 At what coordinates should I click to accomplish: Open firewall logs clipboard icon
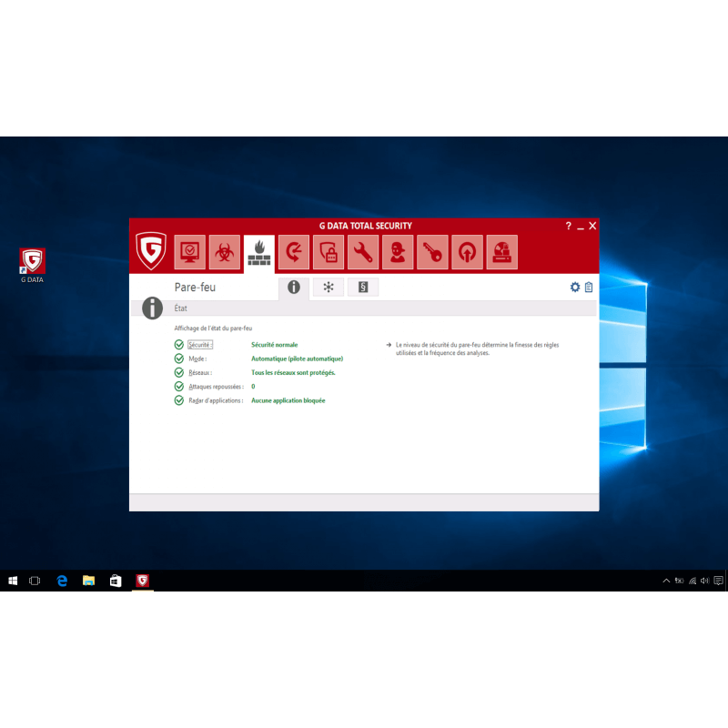[589, 287]
